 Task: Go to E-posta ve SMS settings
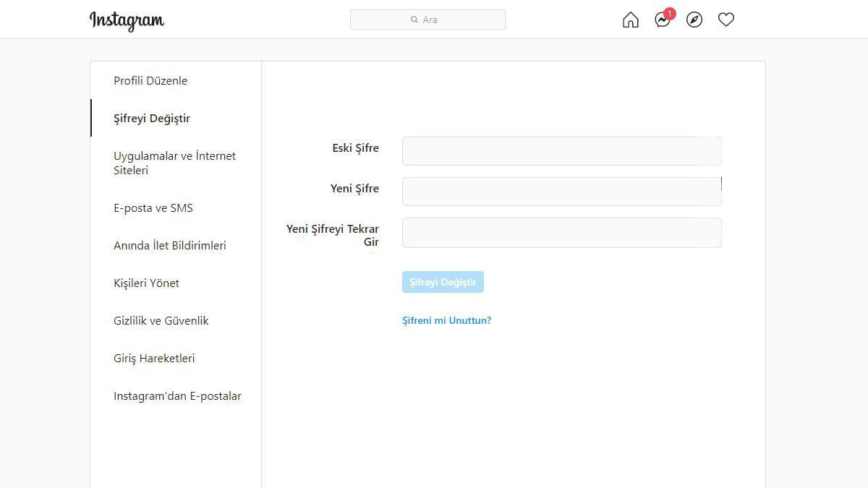tap(153, 208)
